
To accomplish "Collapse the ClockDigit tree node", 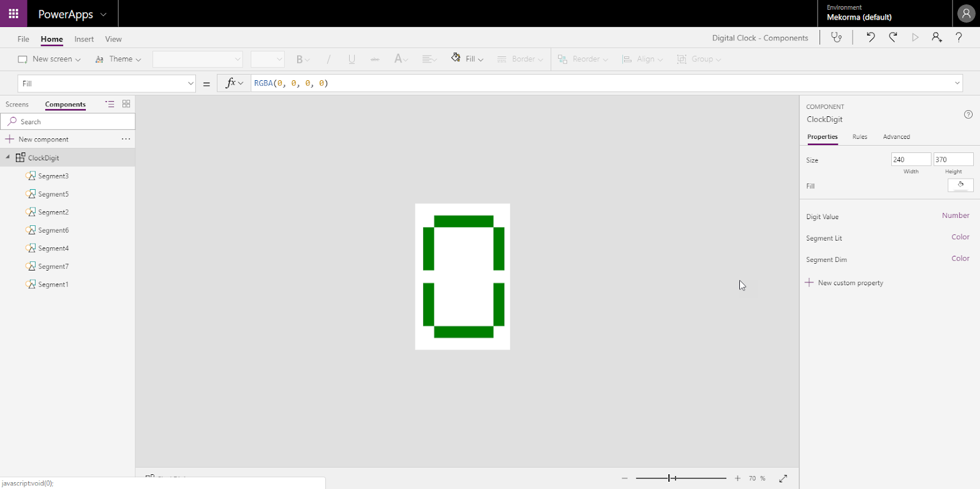I will point(8,157).
